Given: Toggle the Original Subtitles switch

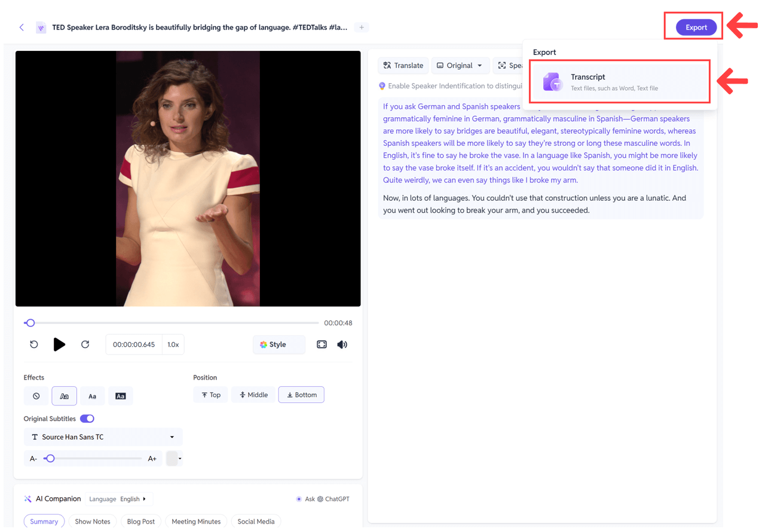Looking at the screenshot, I should [x=87, y=418].
